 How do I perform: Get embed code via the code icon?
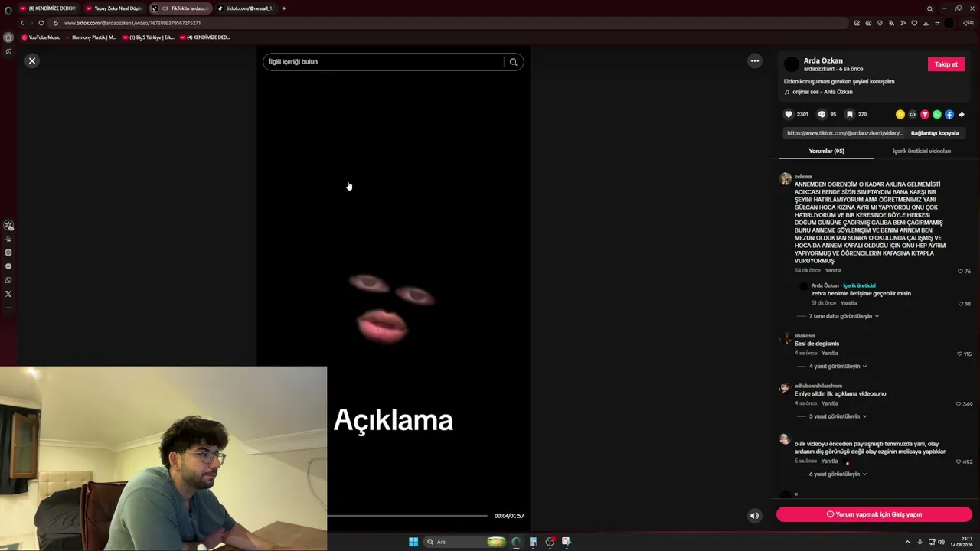click(913, 115)
